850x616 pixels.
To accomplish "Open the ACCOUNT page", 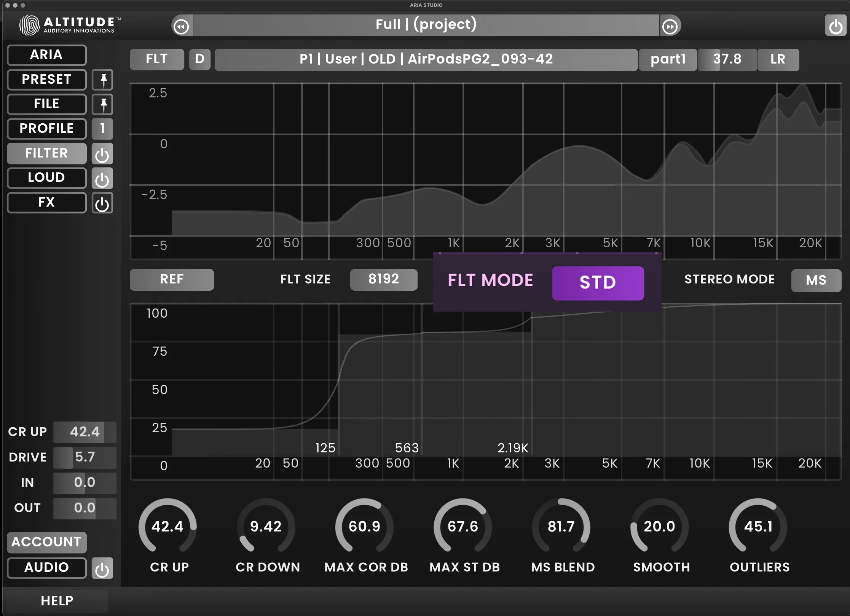I will pyautogui.click(x=46, y=542).
